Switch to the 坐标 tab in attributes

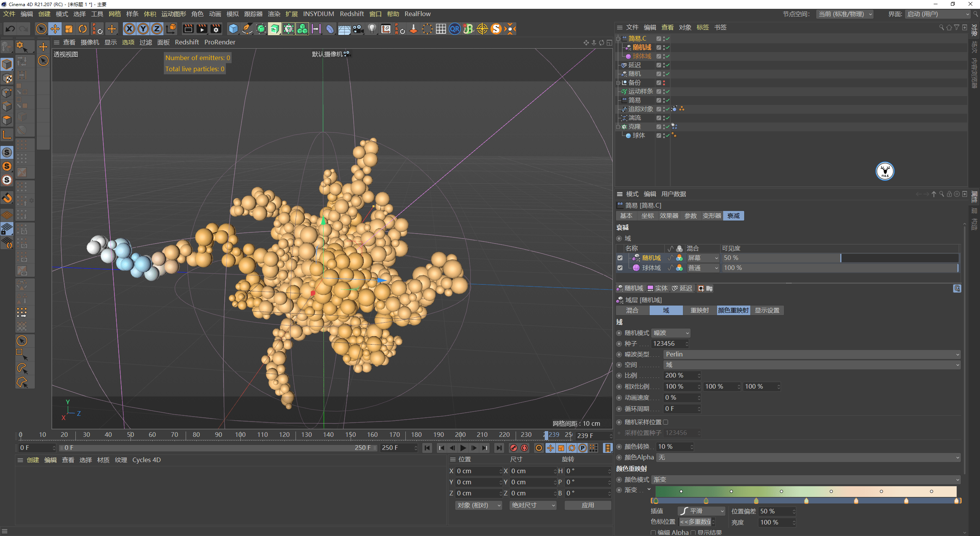coord(647,216)
